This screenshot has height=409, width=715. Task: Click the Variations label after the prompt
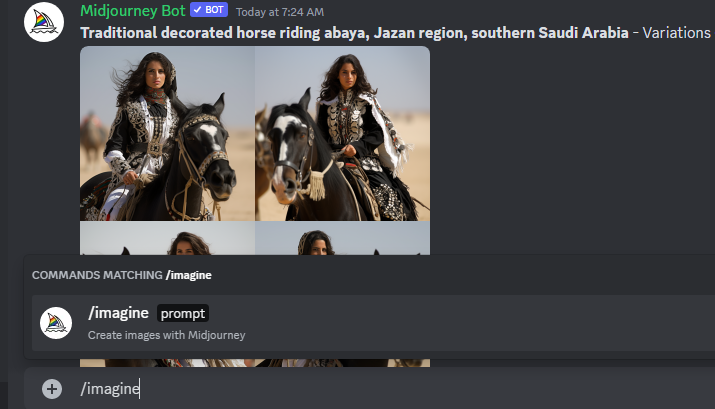(676, 33)
